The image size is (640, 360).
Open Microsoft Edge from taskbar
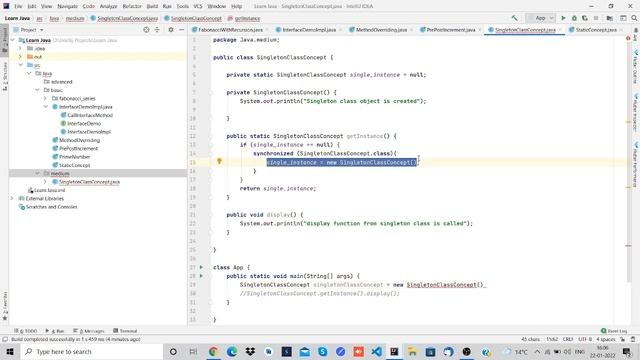click(232, 351)
